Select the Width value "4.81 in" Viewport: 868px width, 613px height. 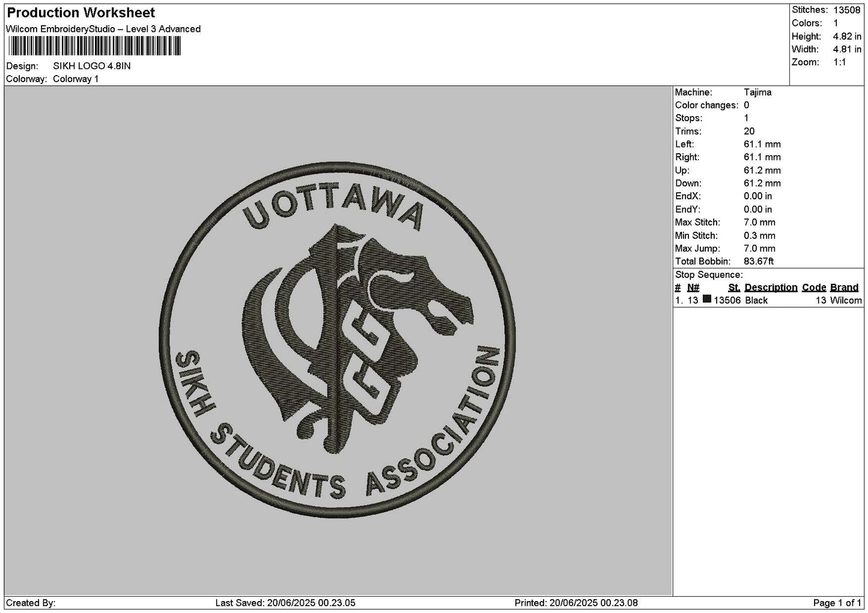pyautogui.click(x=848, y=50)
